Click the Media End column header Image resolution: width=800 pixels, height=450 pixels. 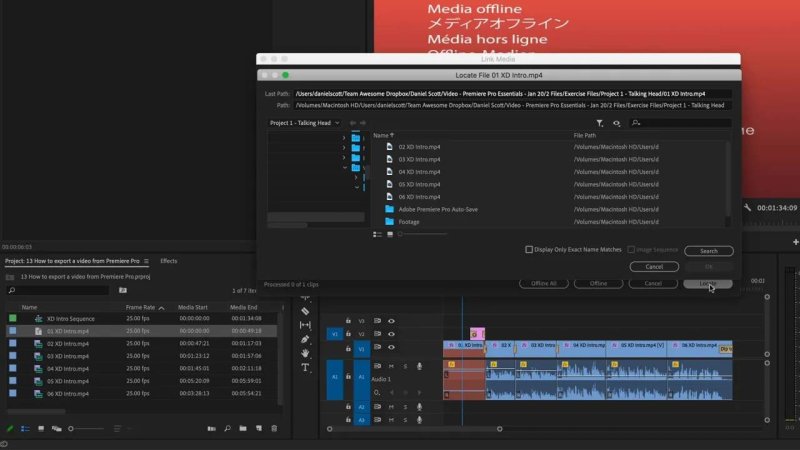click(243, 308)
